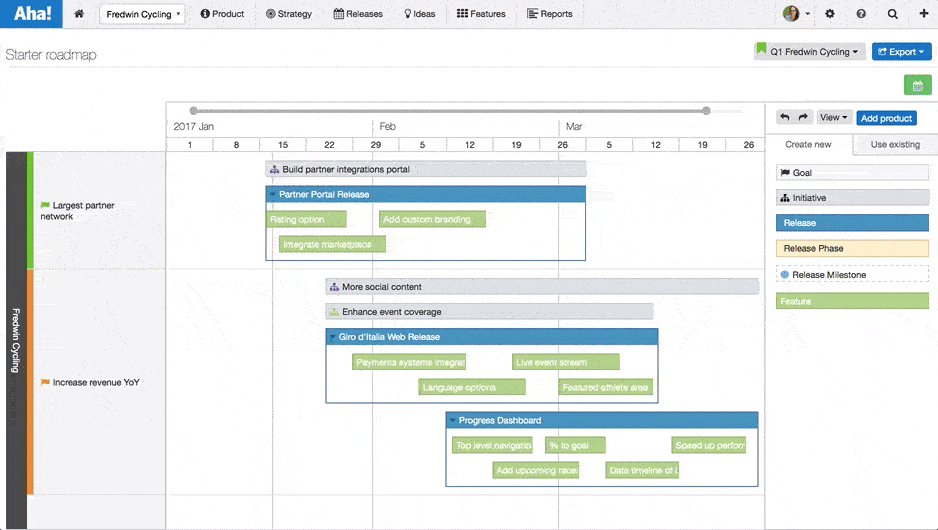Click the Starter roadmap title
The width and height of the screenshot is (938, 530).
click(51, 54)
